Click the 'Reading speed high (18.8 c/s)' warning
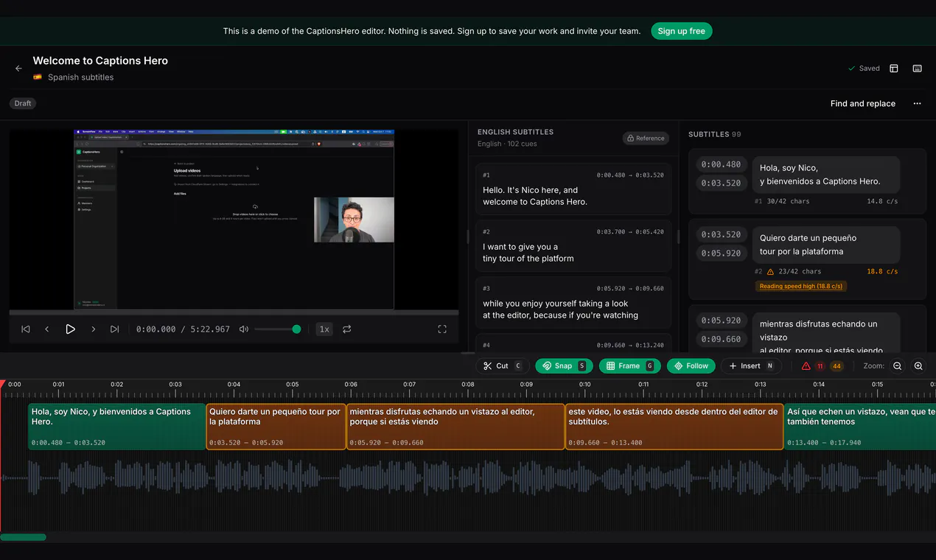Viewport: 936px width, 560px height. (x=801, y=286)
